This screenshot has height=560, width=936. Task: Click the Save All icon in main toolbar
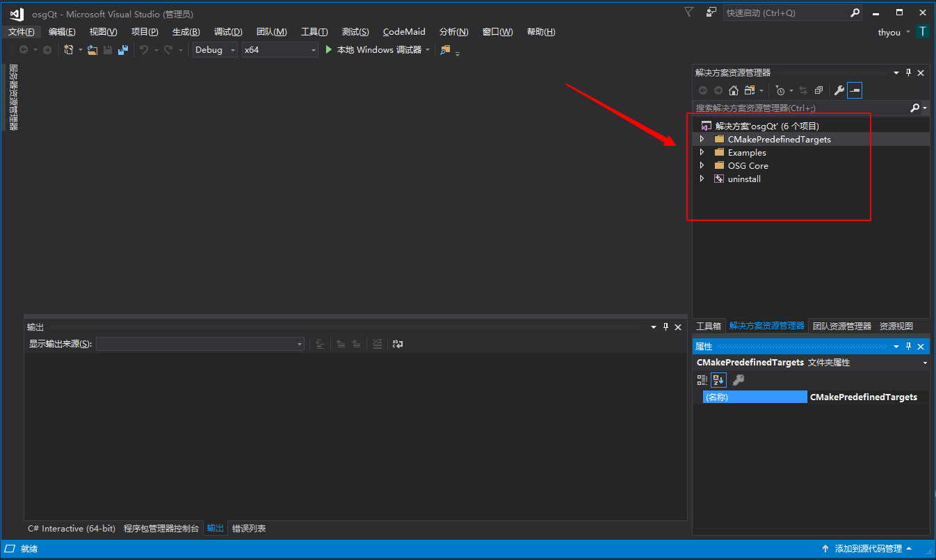click(123, 50)
